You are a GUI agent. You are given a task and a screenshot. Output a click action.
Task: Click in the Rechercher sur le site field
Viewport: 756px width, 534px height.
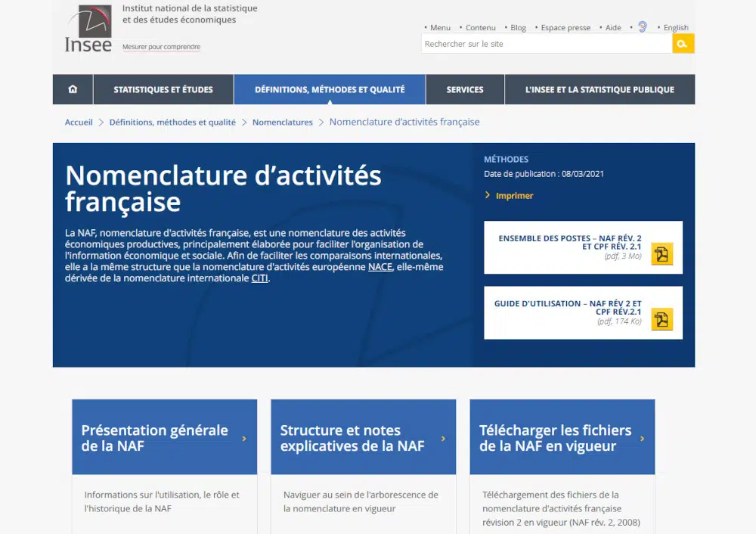(x=546, y=44)
